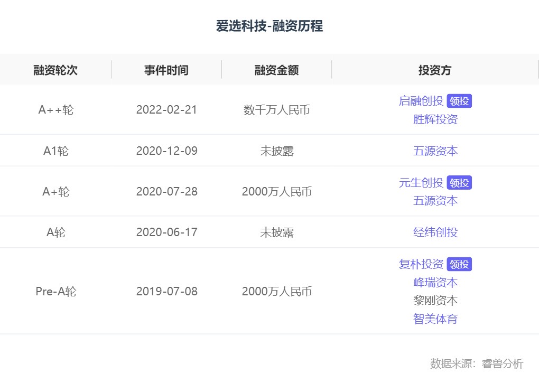The width and height of the screenshot is (539, 392).
Task: Click date 2020-06-17
Action: (x=166, y=232)
